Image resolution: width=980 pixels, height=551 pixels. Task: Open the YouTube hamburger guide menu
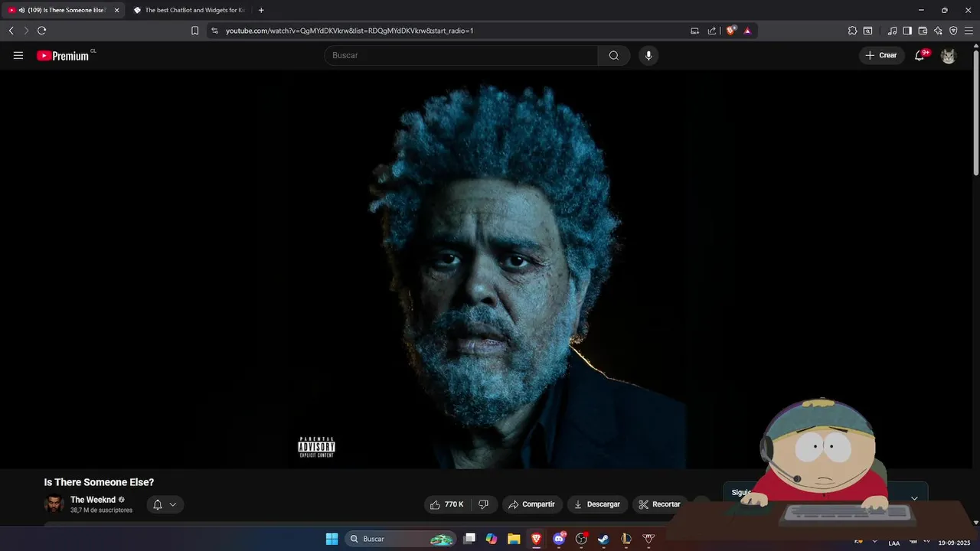click(18, 55)
